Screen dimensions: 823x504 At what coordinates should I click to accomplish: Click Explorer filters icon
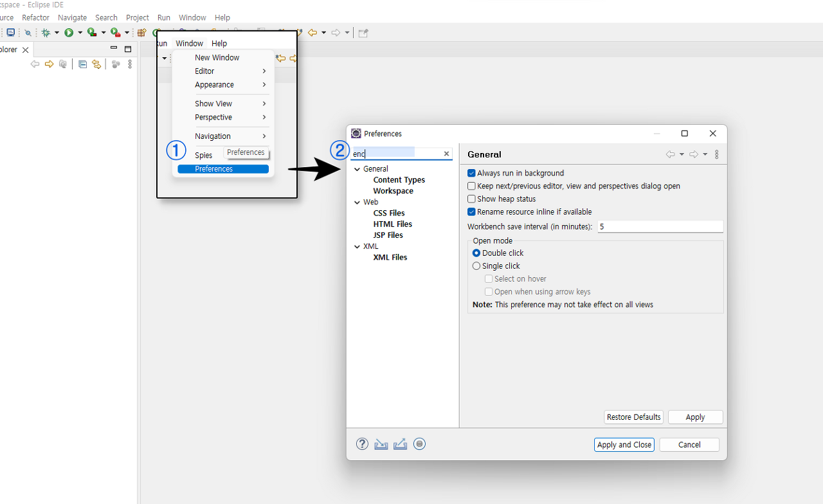point(116,64)
